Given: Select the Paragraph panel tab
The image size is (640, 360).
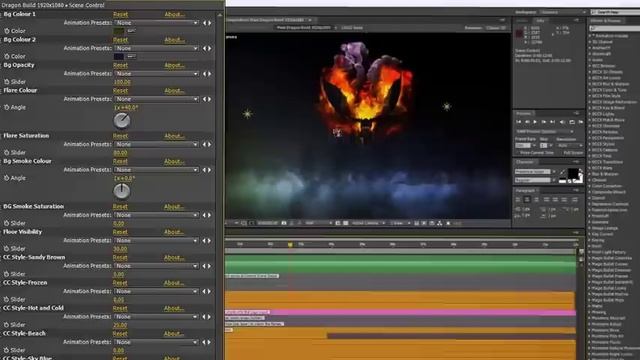Looking at the screenshot, I should click(525, 191).
